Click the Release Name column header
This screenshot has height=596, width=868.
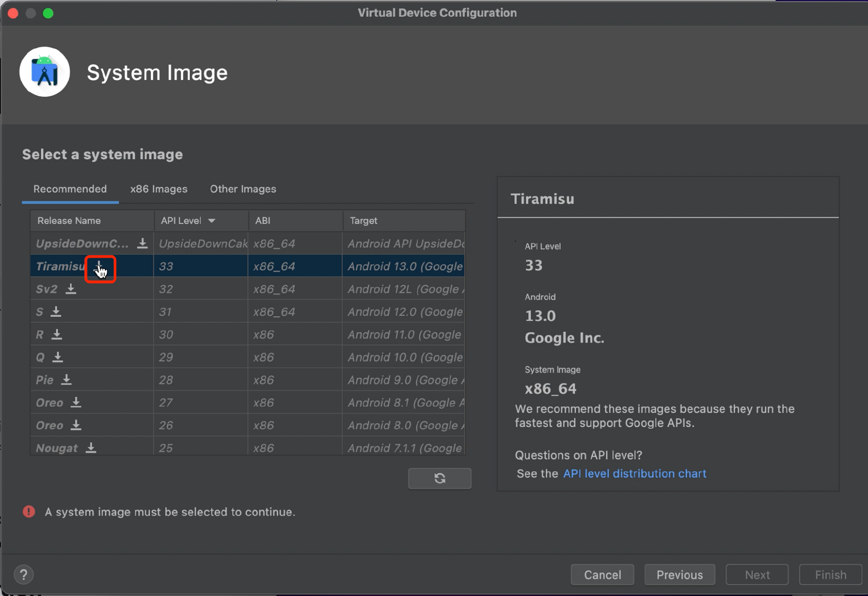tap(92, 221)
